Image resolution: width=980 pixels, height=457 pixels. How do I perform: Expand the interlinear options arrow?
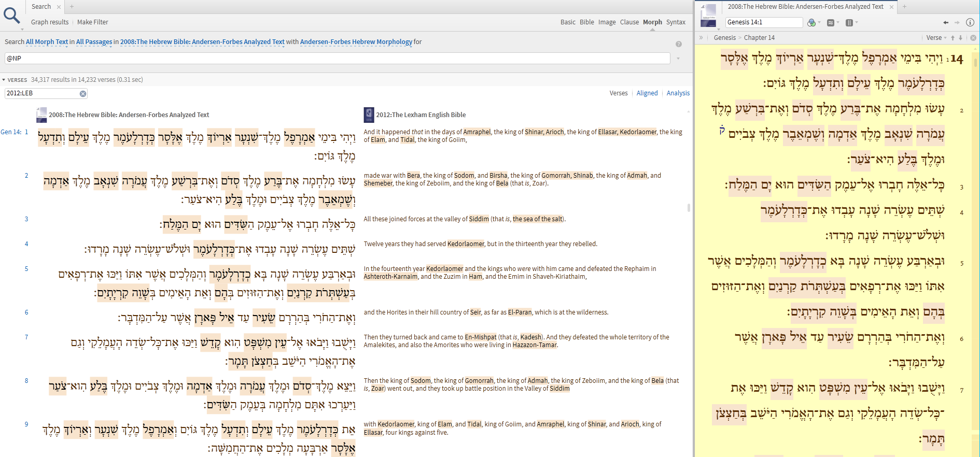pyautogui.click(x=837, y=22)
